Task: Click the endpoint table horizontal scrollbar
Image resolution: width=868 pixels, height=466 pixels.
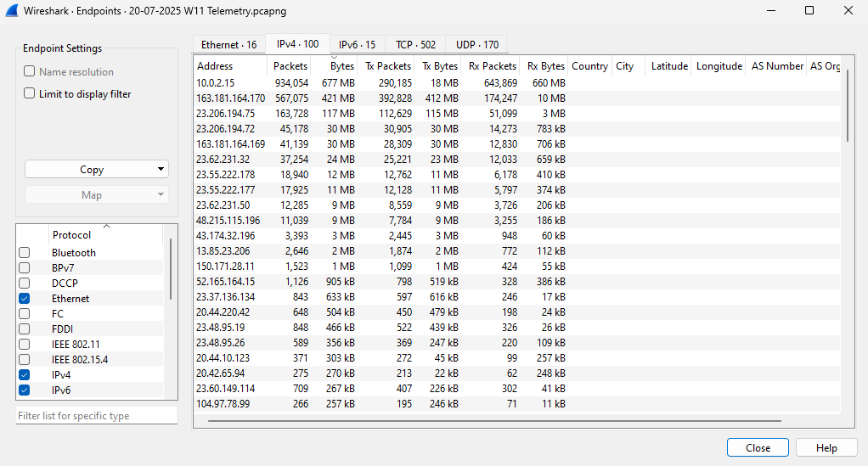Action: (494, 421)
